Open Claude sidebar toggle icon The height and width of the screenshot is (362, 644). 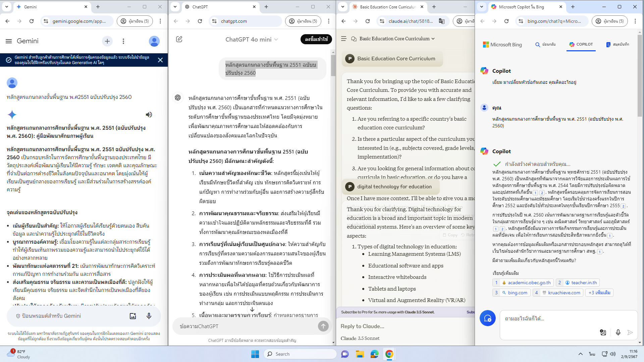pos(344,39)
